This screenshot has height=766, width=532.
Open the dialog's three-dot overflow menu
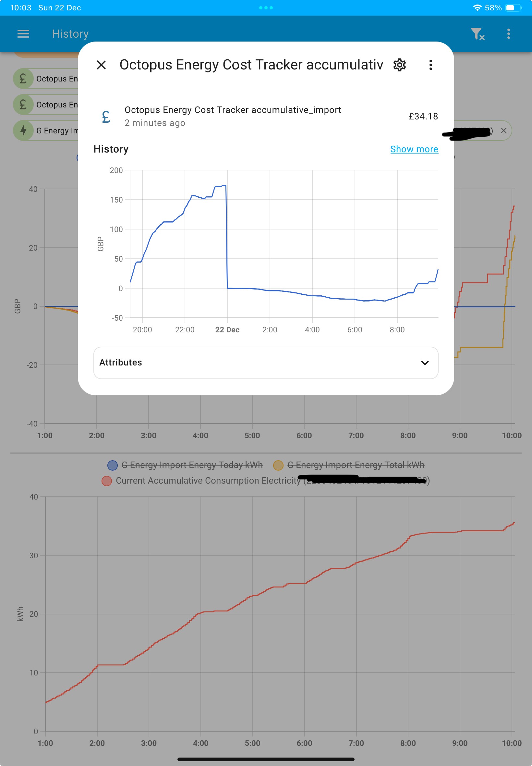coord(431,65)
